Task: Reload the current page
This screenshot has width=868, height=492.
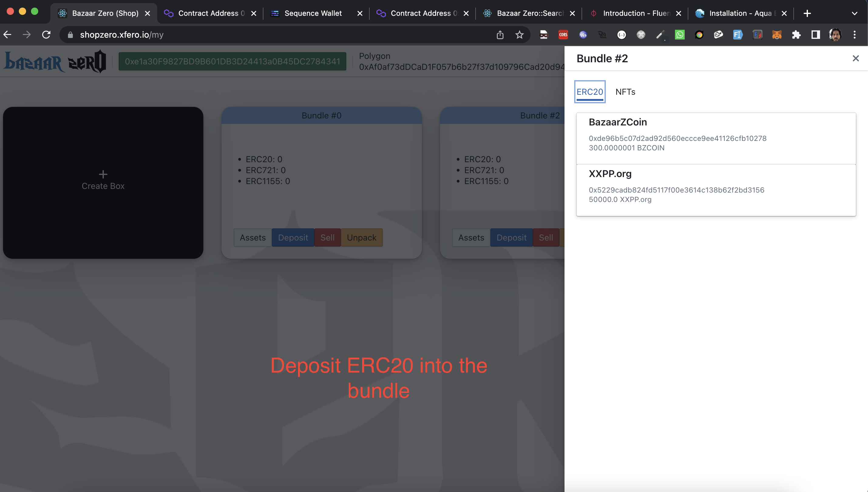Action: (x=46, y=34)
